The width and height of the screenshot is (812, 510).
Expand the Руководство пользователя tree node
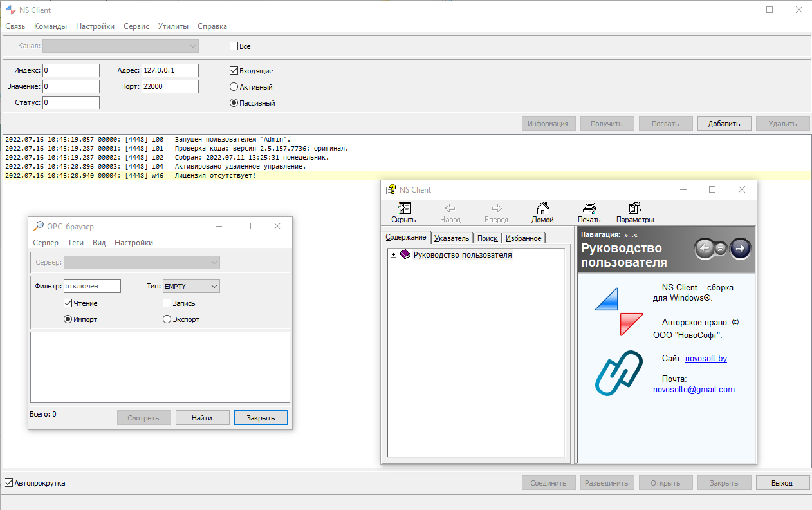pos(393,255)
